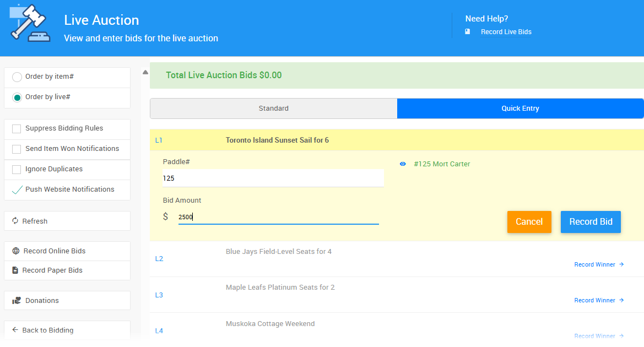Viewport: 644px width, 347px height.
Task: Uncheck Push Website Notifications
Action: tap(17, 189)
